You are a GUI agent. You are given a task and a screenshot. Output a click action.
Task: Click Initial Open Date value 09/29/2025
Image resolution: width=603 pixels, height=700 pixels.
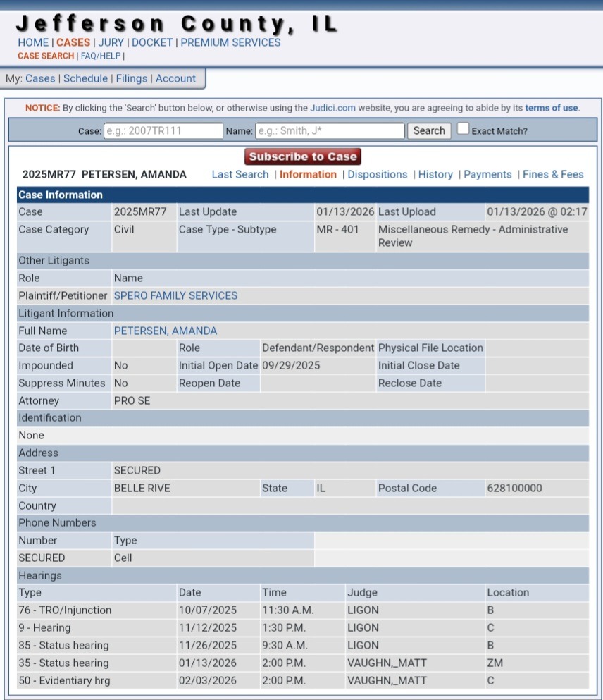coord(291,366)
